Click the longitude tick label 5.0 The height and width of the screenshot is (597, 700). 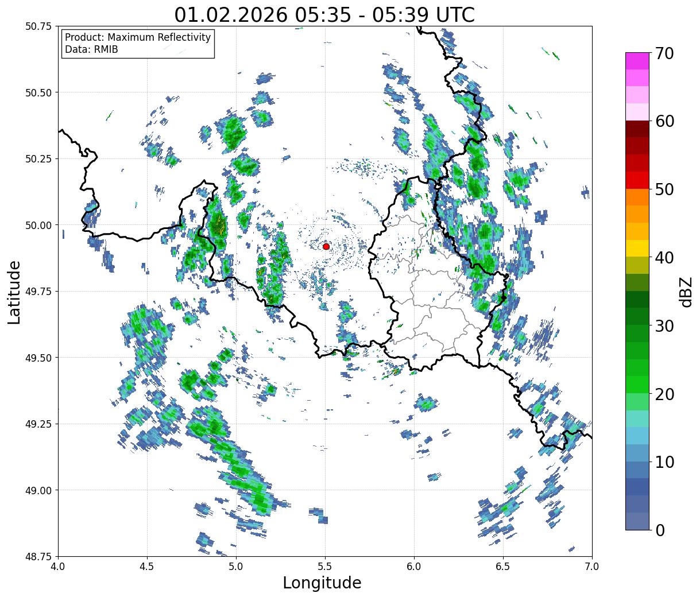236,566
